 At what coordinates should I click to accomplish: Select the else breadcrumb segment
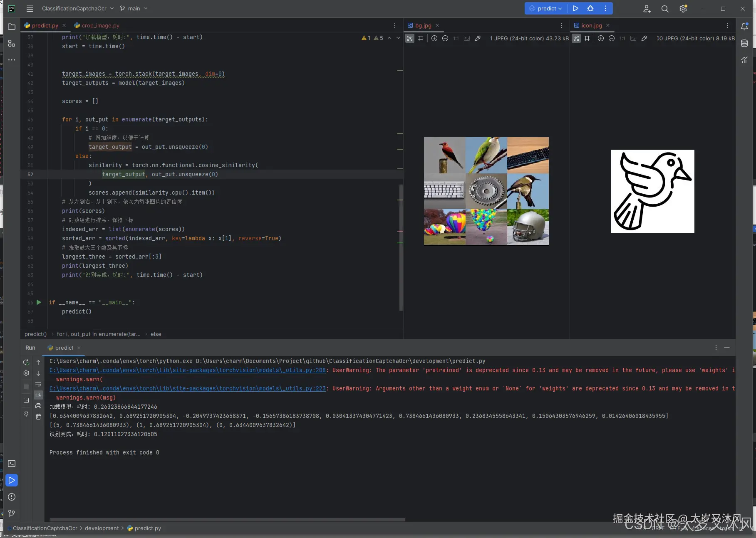156,334
